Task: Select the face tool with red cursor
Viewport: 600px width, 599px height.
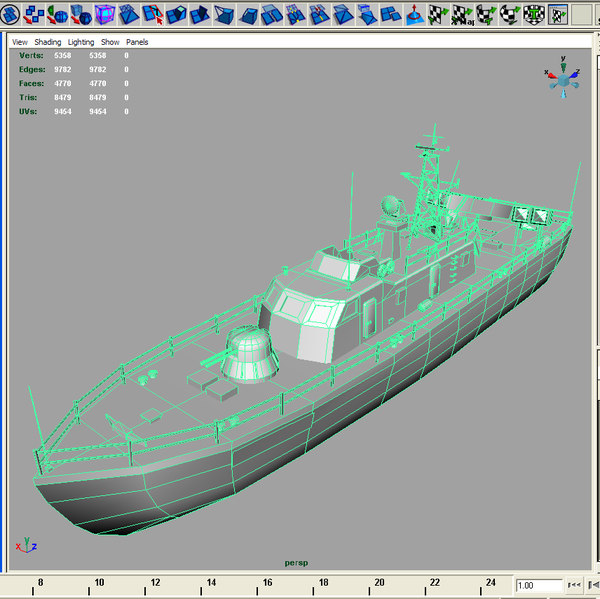Action: click(152, 14)
